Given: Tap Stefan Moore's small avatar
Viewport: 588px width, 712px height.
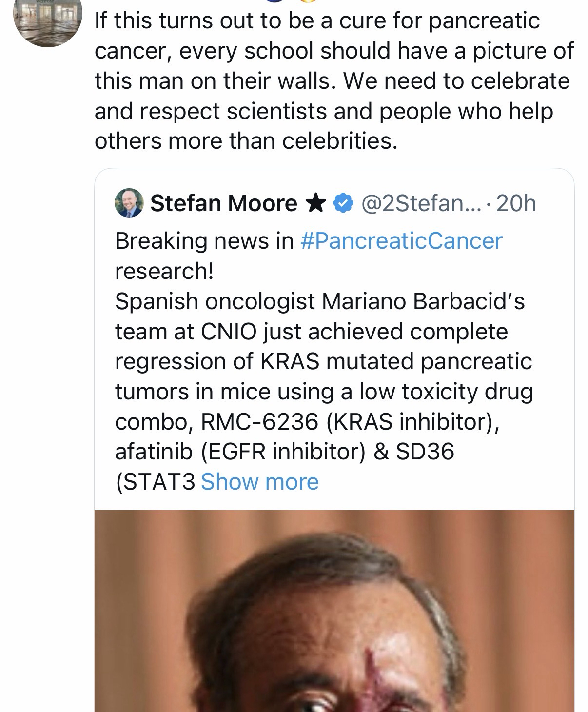Looking at the screenshot, I should (x=129, y=202).
